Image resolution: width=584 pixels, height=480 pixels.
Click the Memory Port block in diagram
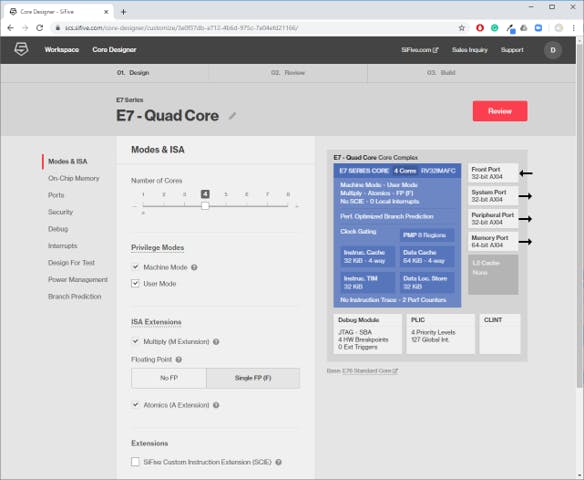[x=493, y=241]
